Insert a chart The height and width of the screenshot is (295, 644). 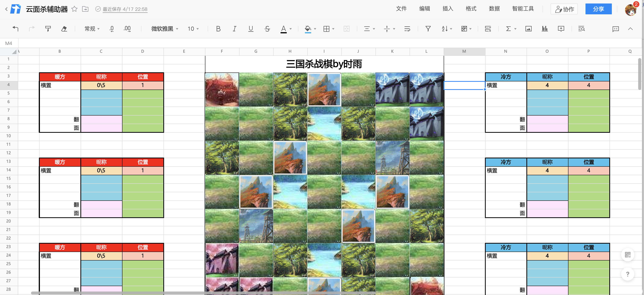(x=544, y=29)
